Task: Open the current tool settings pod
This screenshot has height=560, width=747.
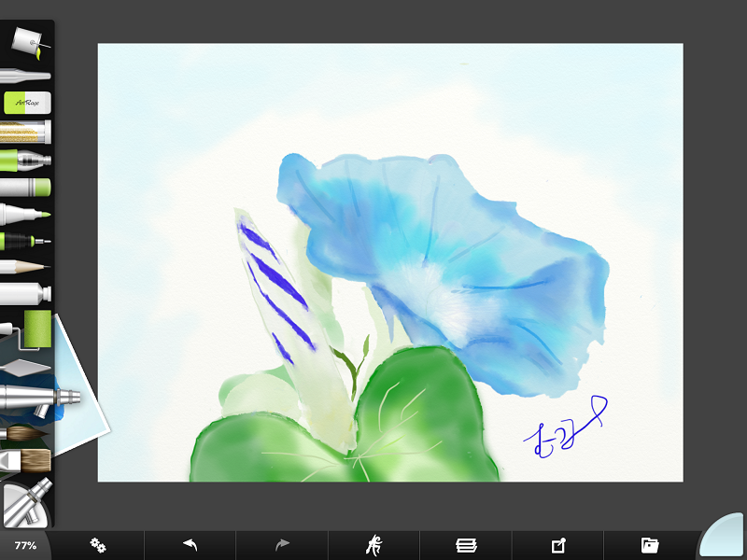Action: coord(24,505)
